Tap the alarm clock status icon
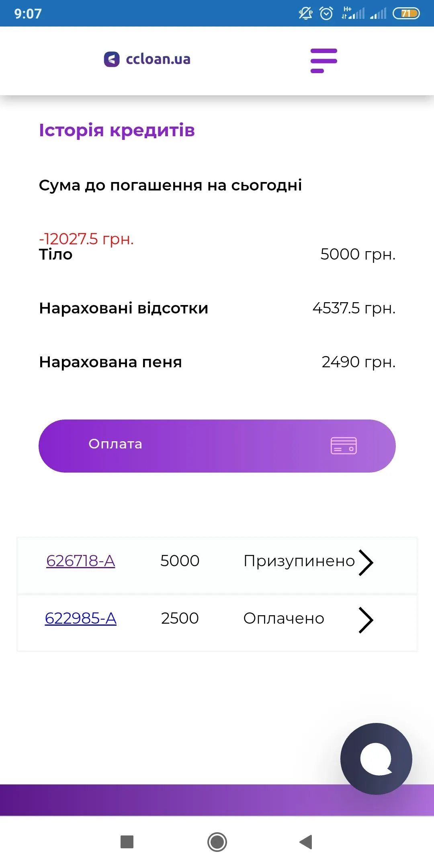Viewport: 434px width, 868px height. pos(326,13)
